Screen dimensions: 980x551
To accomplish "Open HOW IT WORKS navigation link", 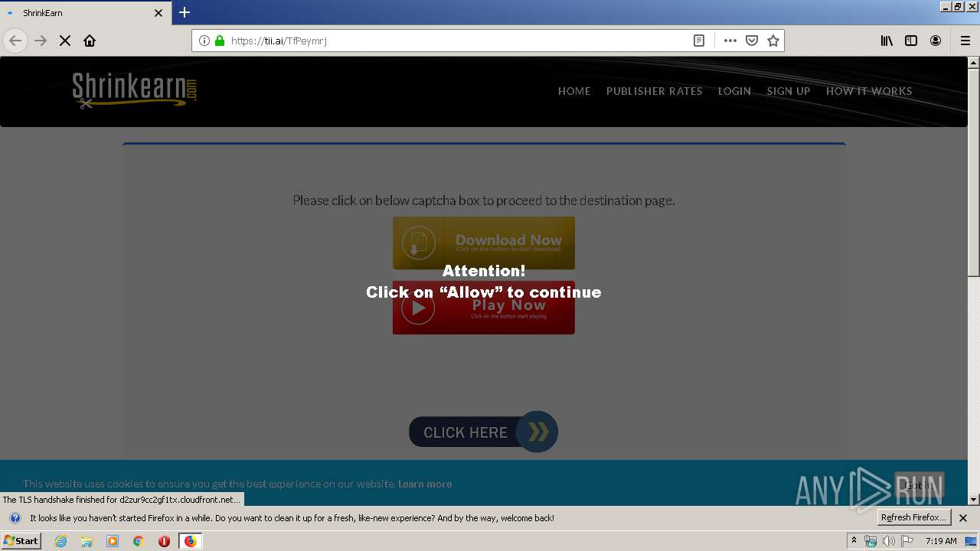I will (x=869, y=91).
